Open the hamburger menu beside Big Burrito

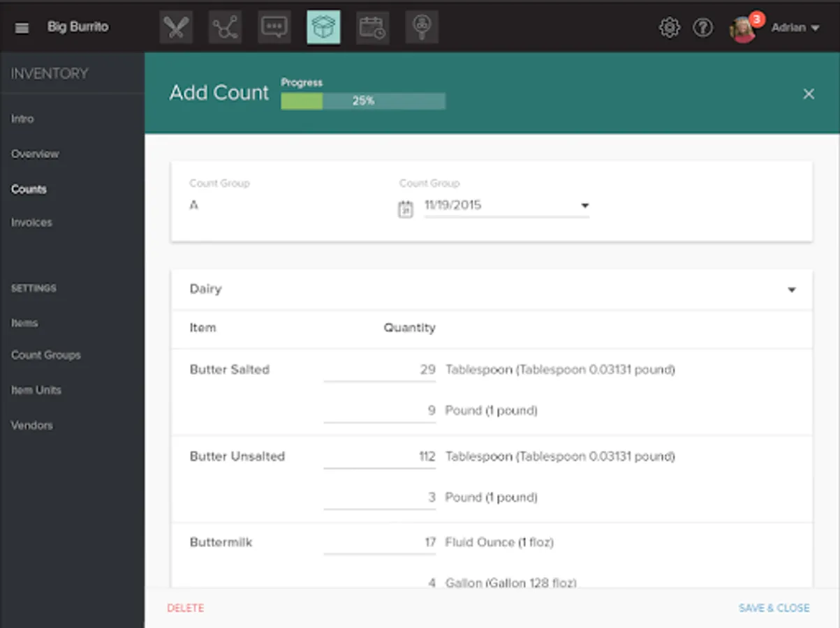[x=22, y=28]
